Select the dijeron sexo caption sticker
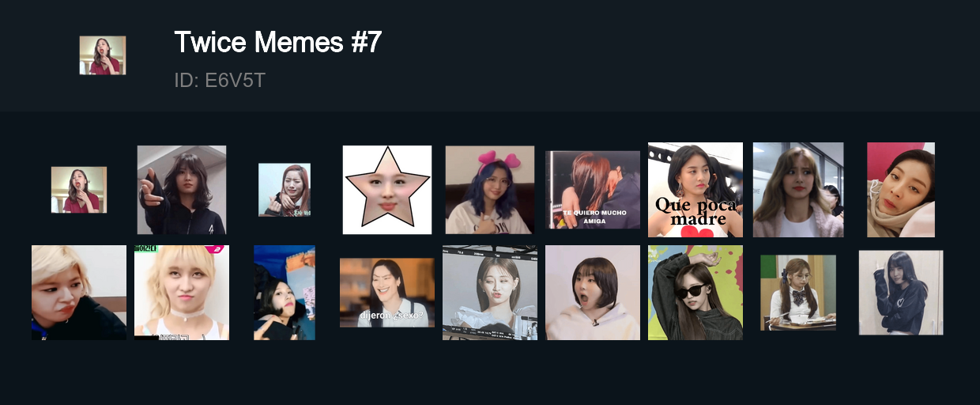This screenshot has height=405, width=980. pos(387,293)
